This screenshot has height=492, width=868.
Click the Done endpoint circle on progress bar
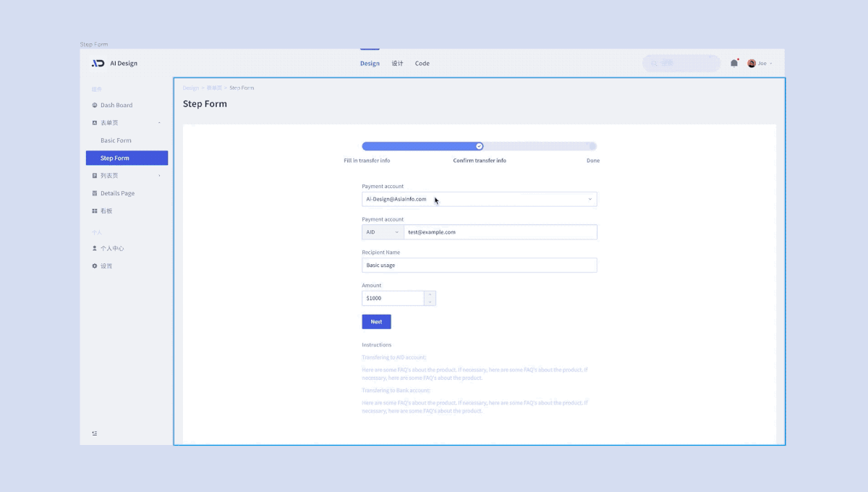click(x=591, y=146)
